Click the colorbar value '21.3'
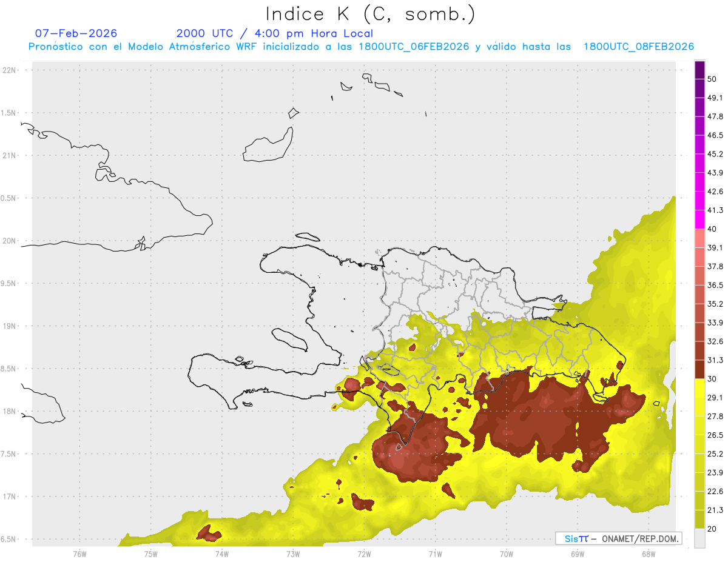Image resolution: width=728 pixels, height=562 pixels. [715, 510]
